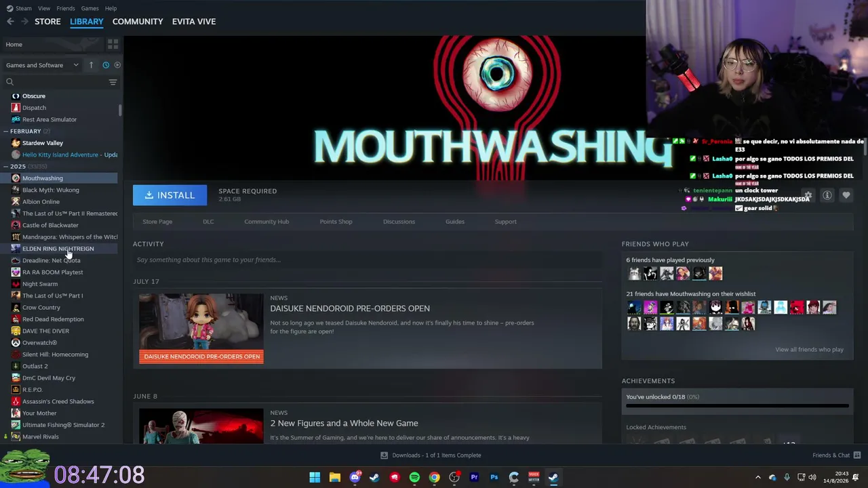868x488 pixels.
Task: Open the Games menu
Action: 90,8
